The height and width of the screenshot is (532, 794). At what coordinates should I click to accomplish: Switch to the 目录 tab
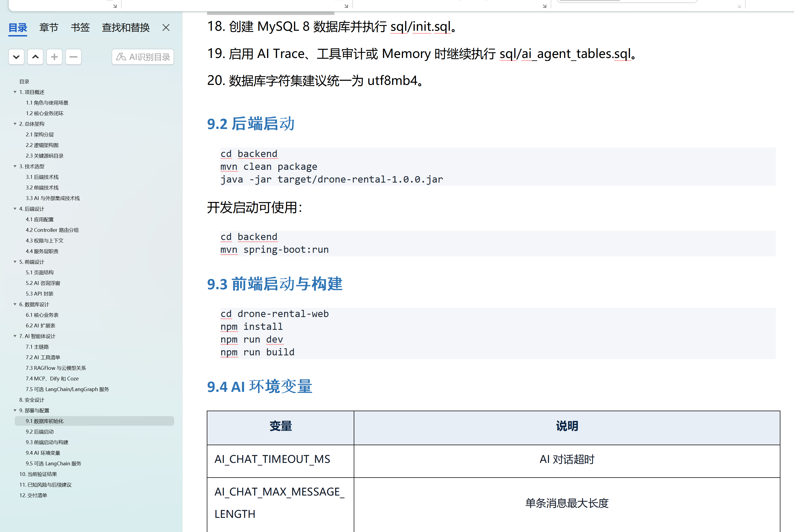18,27
